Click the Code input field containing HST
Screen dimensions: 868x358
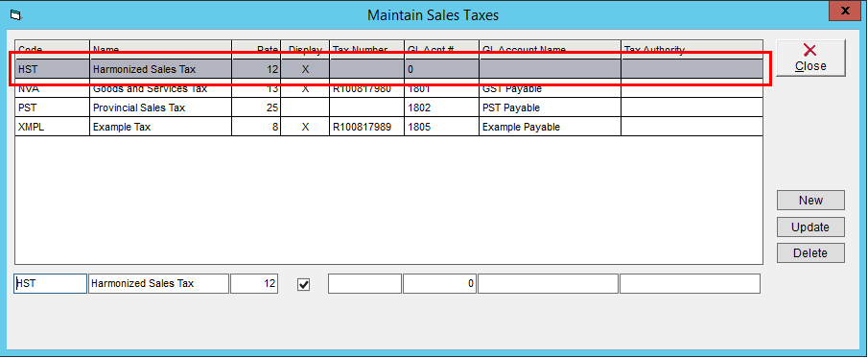tap(51, 283)
